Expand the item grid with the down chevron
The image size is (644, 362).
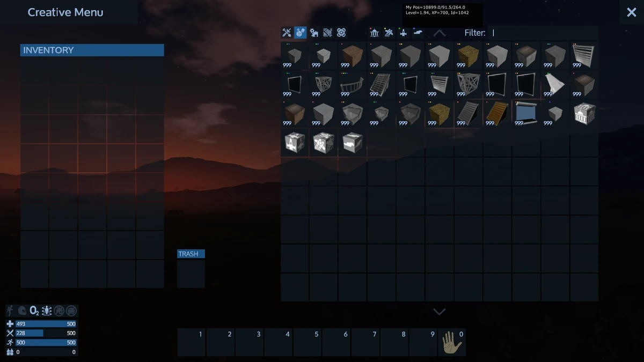(x=440, y=311)
